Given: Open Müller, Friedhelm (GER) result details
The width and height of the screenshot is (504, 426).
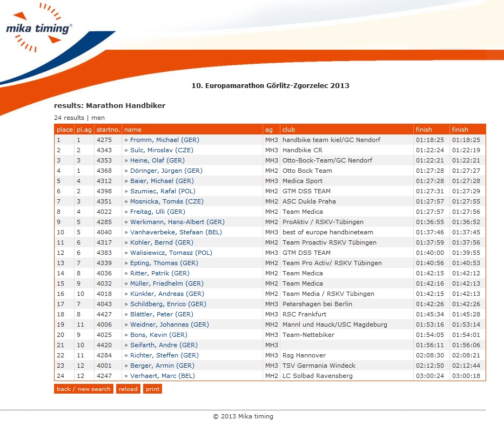Looking at the screenshot, I should point(167,283).
